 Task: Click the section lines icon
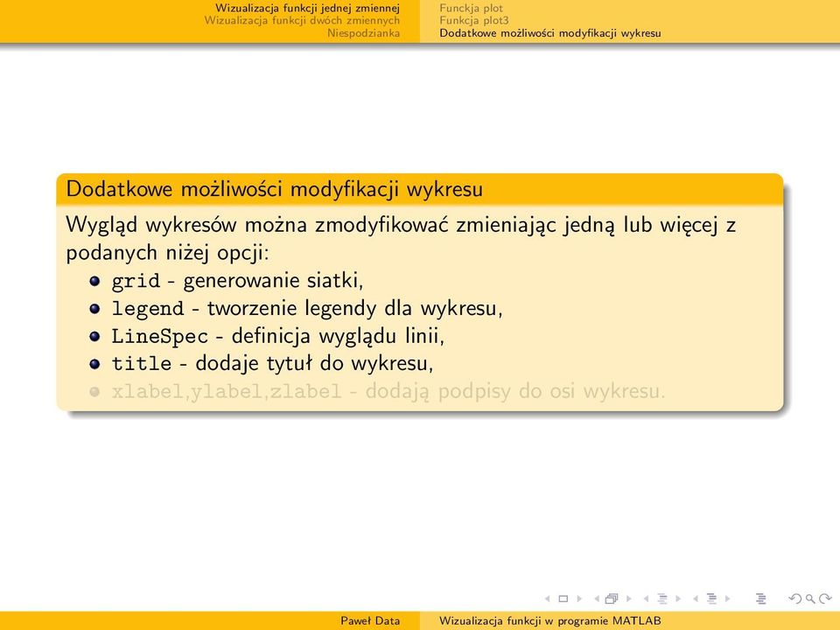(711, 598)
